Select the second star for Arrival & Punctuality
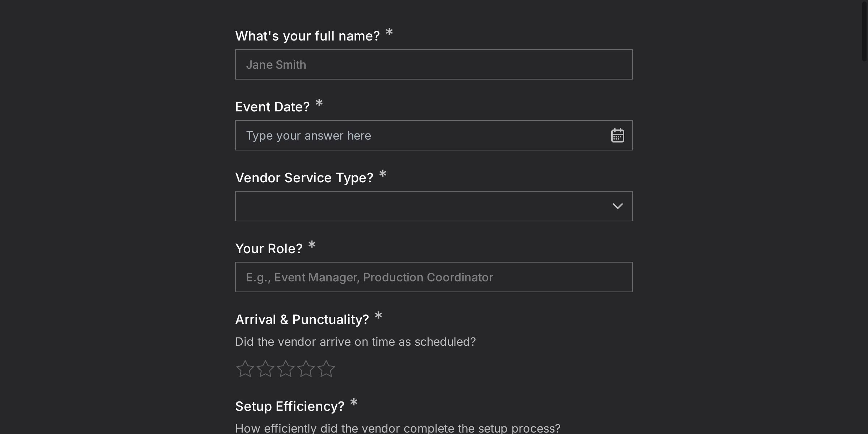This screenshot has height=434, width=868. tap(265, 369)
